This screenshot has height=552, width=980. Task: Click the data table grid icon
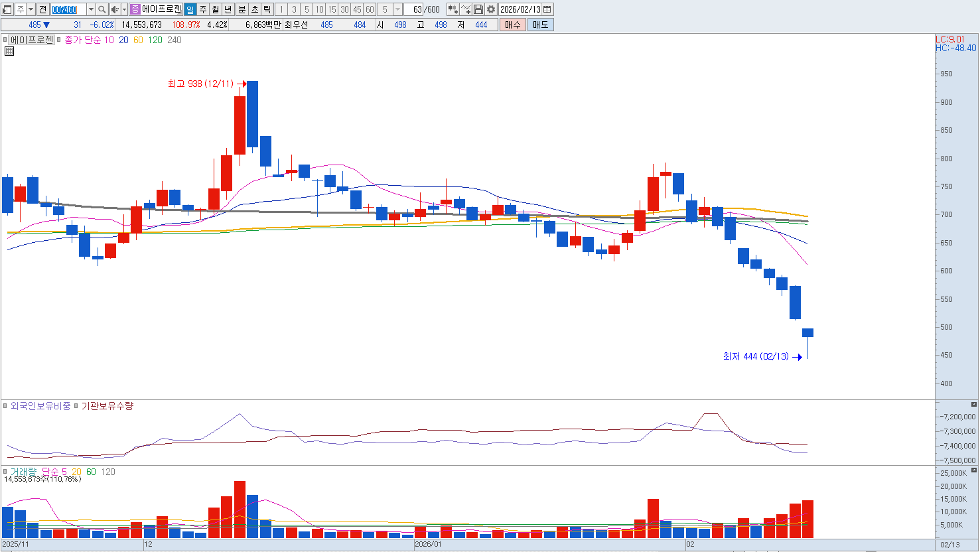click(x=9, y=51)
